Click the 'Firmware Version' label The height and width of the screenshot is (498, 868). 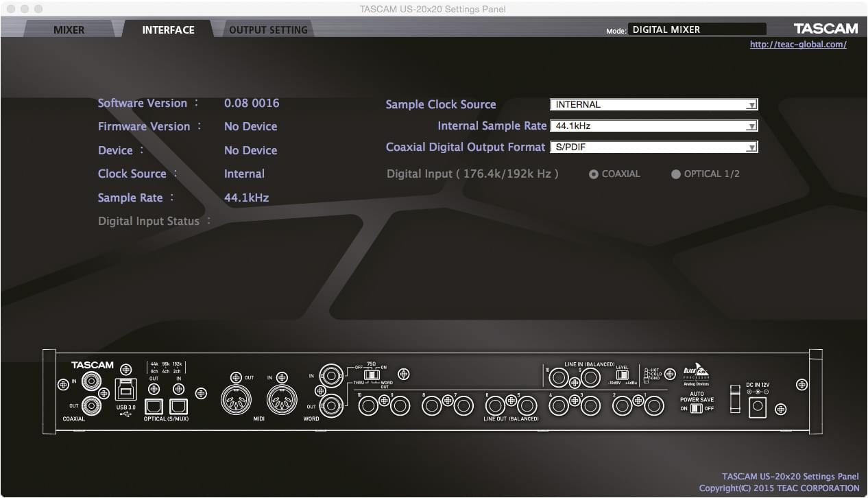[x=144, y=126]
